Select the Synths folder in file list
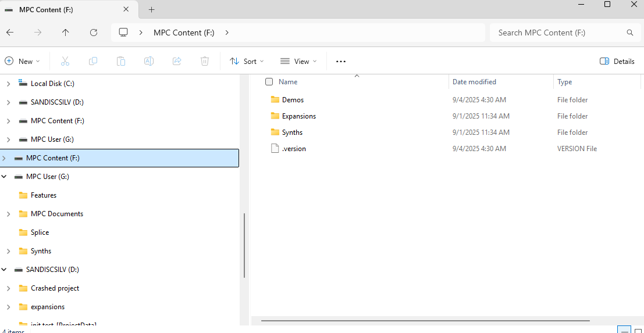 pos(293,133)
